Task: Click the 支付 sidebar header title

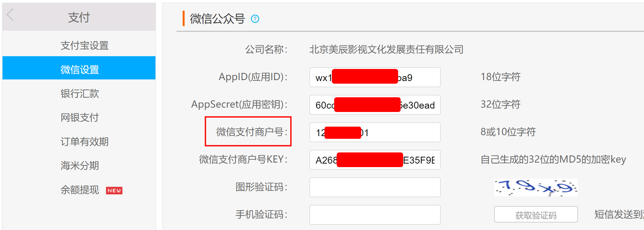Action: [79, 17]
